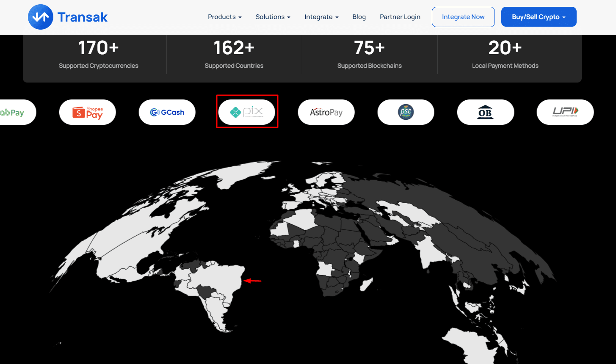
Task: Select the AstroPay payment logo
Action: tap(326, 112)
